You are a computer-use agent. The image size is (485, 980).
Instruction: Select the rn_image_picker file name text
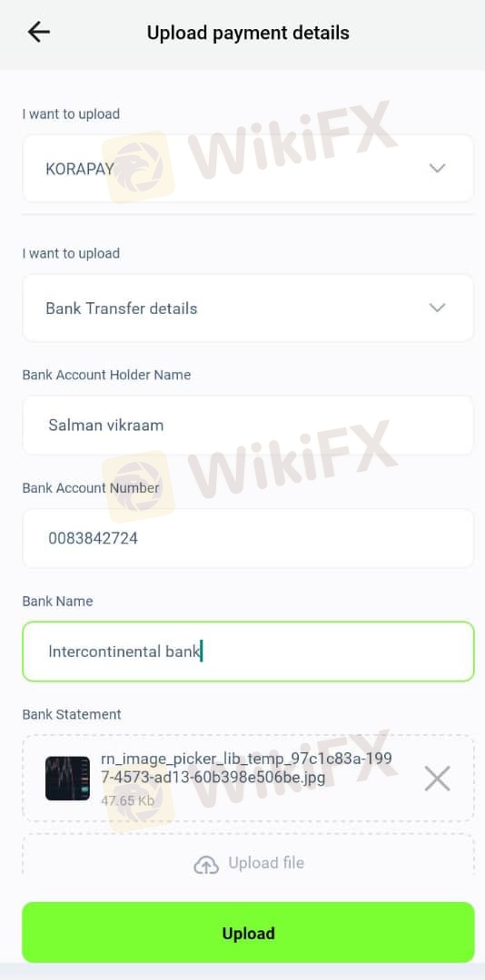(x=246, y=769)
